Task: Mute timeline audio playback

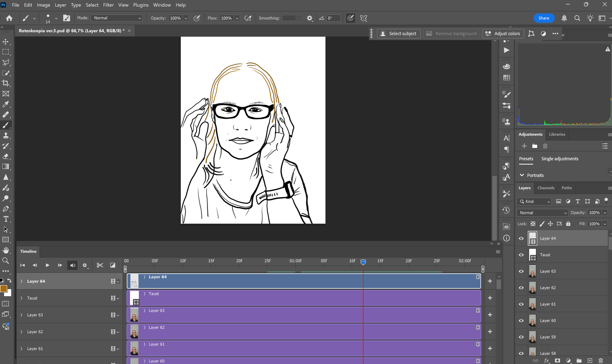Action: 72,265
